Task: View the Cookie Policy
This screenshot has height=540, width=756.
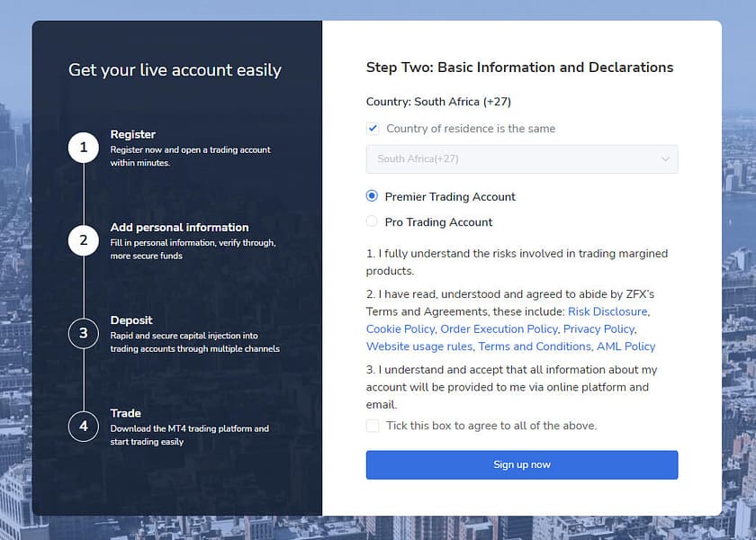Action: (400, 329)
